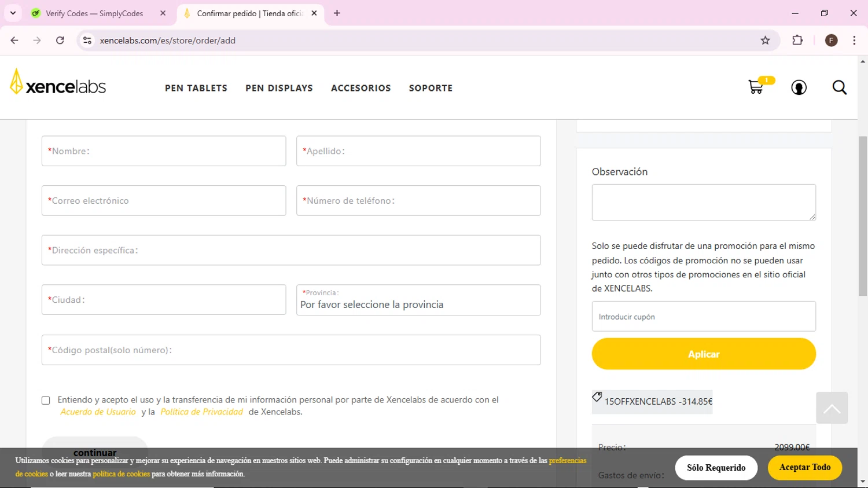
Task: Open política de cookies link in banner
Action: coord(121,474)
